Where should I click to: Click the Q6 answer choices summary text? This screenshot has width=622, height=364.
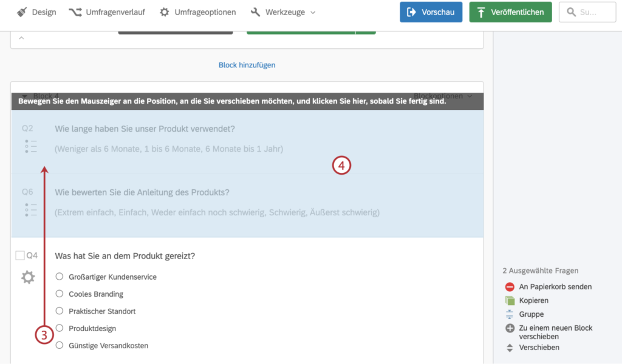click(217, 213)
